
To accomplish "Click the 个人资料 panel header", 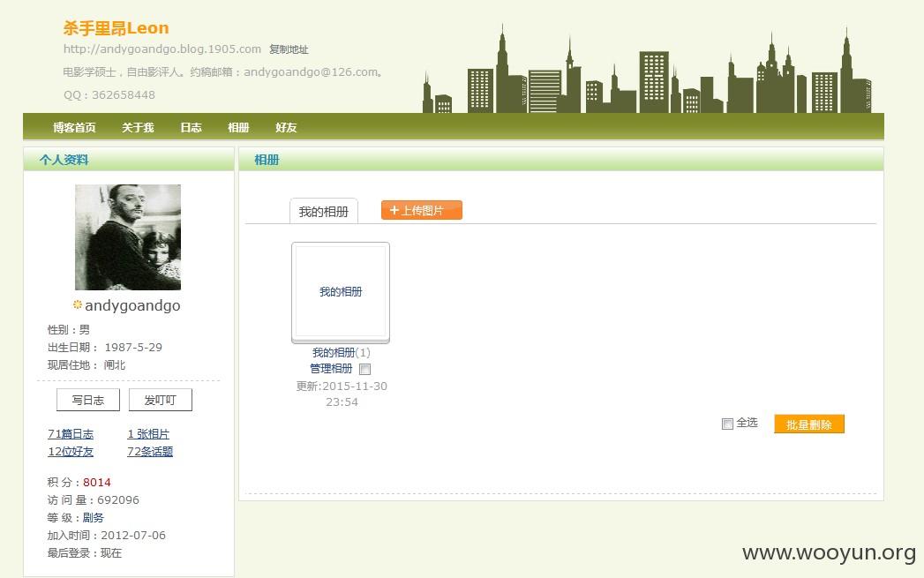I will coord(129,160).
